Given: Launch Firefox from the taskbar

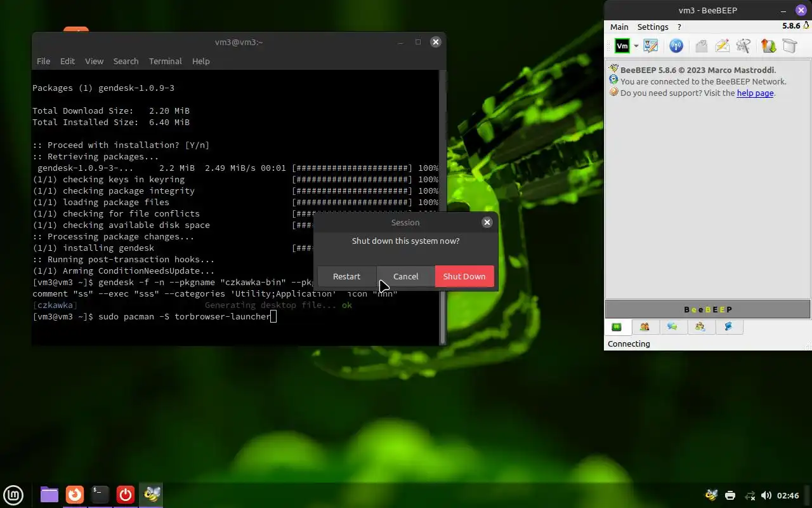Looking at the screenshot, I should [x=75, y=494].
